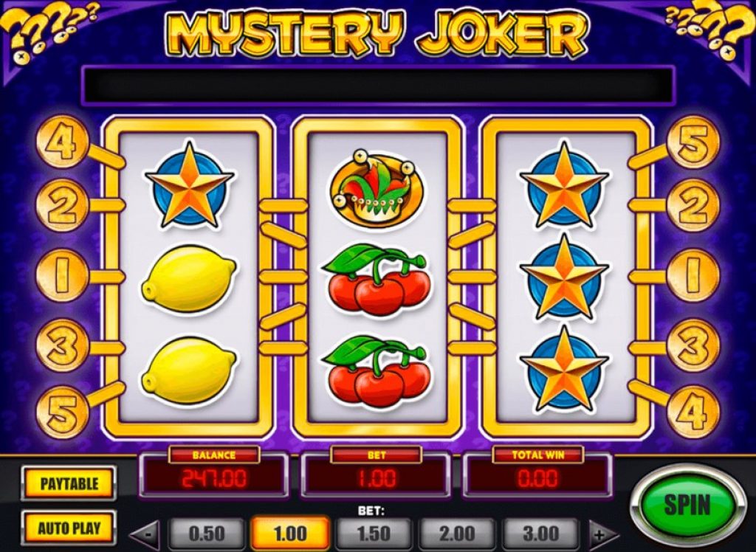Click payline 3 coin on right side
756x552 pixels.
click(x=693, y=345)
